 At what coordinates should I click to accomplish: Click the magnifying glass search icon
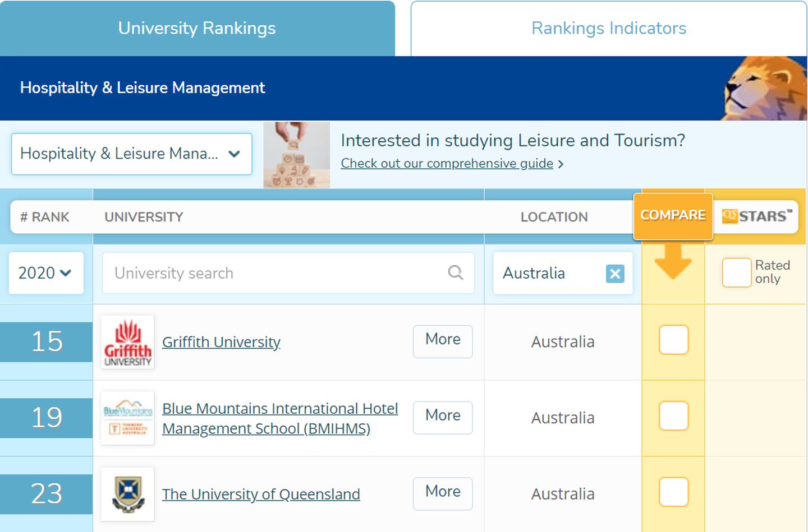456,272
